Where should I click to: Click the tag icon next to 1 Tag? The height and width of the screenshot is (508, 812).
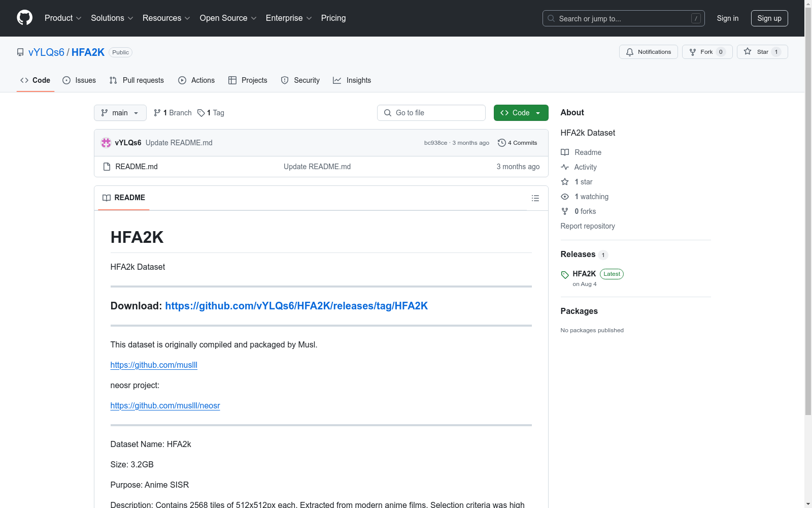201,113
